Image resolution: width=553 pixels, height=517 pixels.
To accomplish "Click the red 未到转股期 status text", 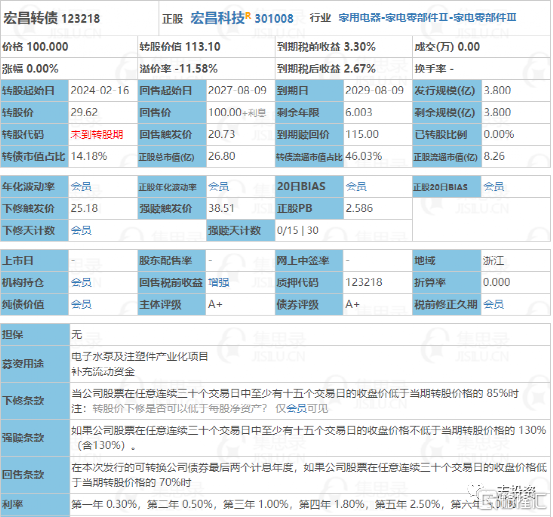I will tap(97, 135).
